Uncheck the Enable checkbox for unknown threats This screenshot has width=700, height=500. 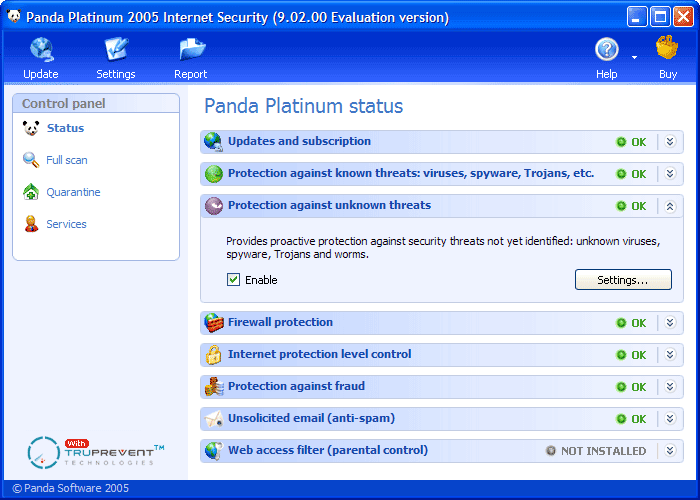tap(233, 280)
